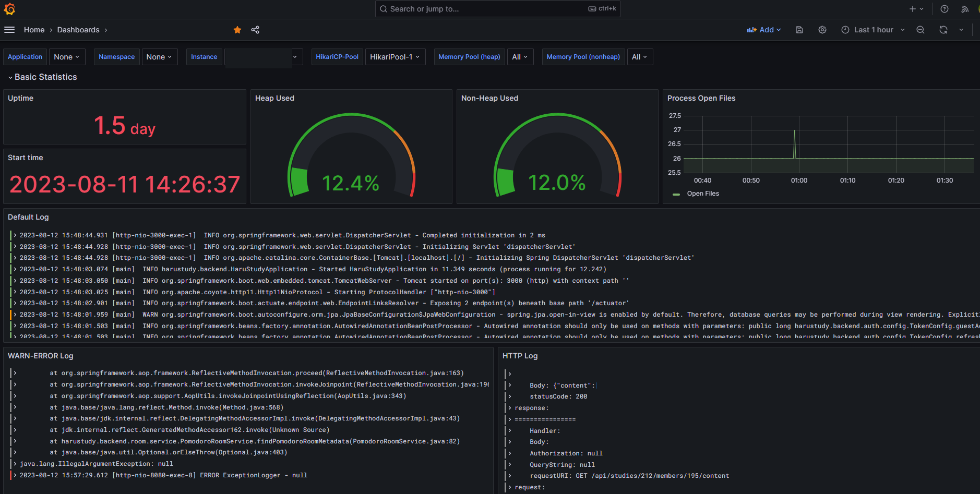This screenshot has width=980, height=494.
Task: Open Application variable dropdown None
Action: pos(66,57)
